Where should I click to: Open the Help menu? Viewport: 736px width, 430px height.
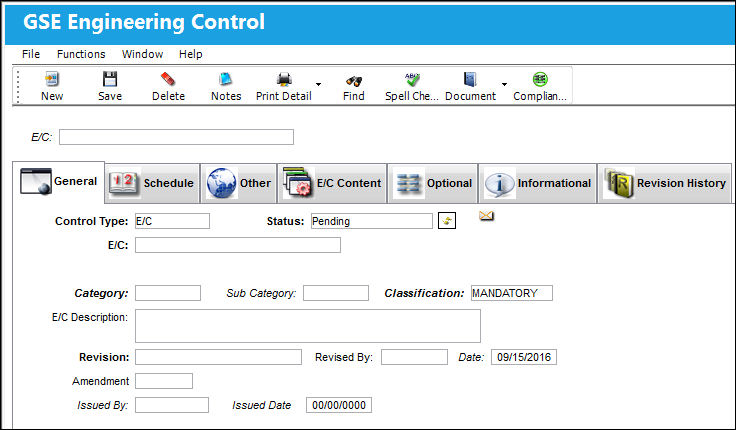[191, 54]
